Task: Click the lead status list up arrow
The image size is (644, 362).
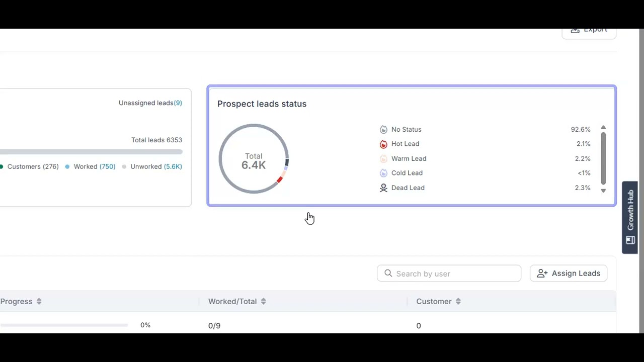Action: [603, 128]
